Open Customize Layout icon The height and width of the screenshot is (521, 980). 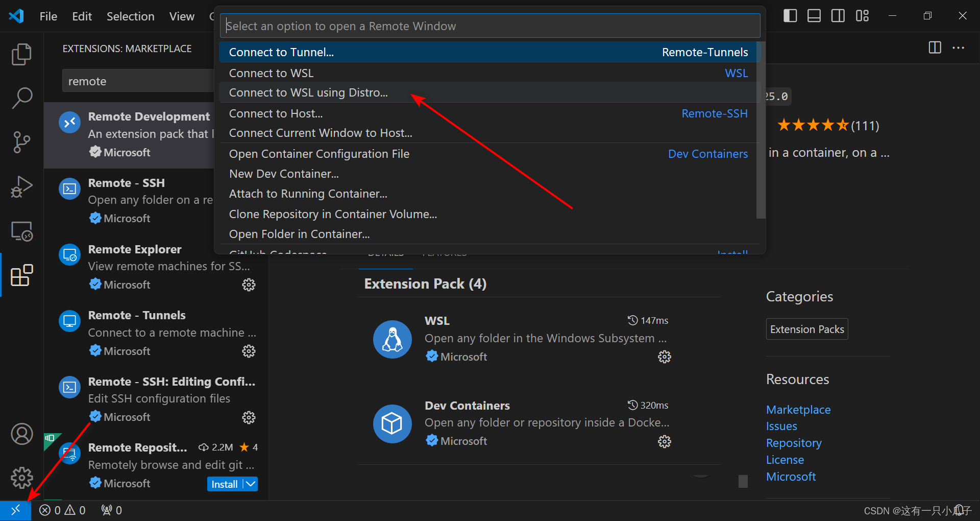(862, 16)
